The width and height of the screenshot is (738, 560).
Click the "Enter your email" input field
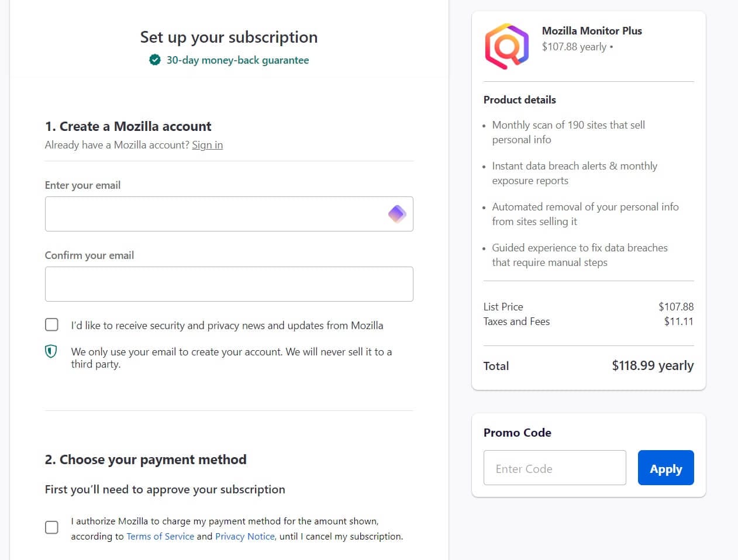228,214
